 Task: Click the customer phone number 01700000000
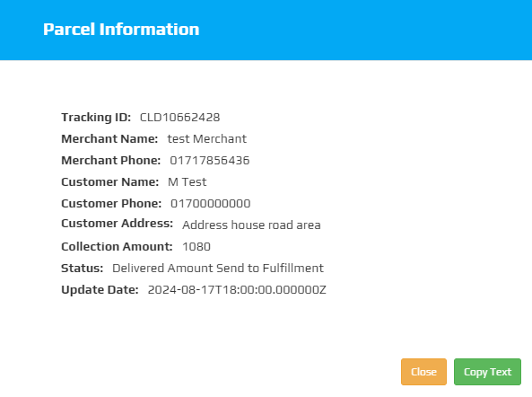[x=210, y=203]
